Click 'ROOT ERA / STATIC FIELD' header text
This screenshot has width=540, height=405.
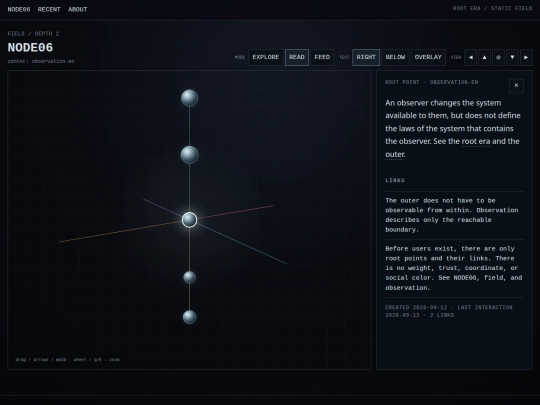492,8
